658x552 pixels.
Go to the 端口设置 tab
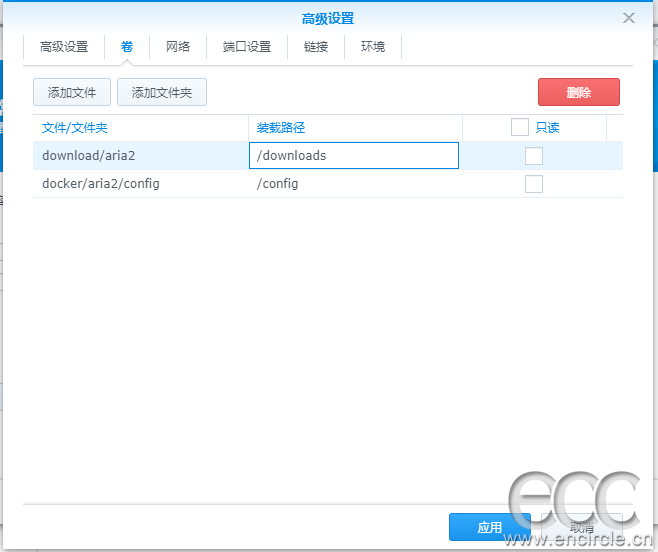(247, 47)
